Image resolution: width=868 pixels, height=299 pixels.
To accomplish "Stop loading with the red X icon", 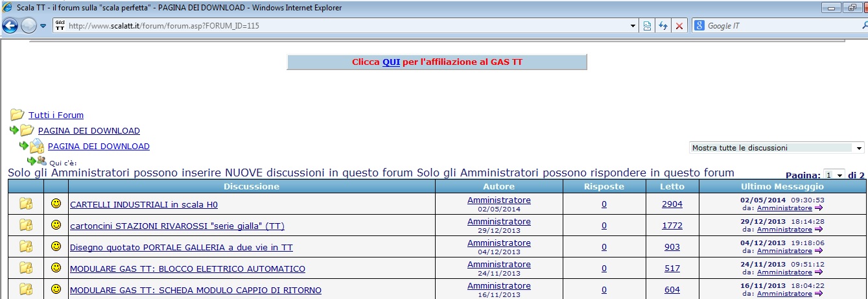I will [x=679, y=26].
